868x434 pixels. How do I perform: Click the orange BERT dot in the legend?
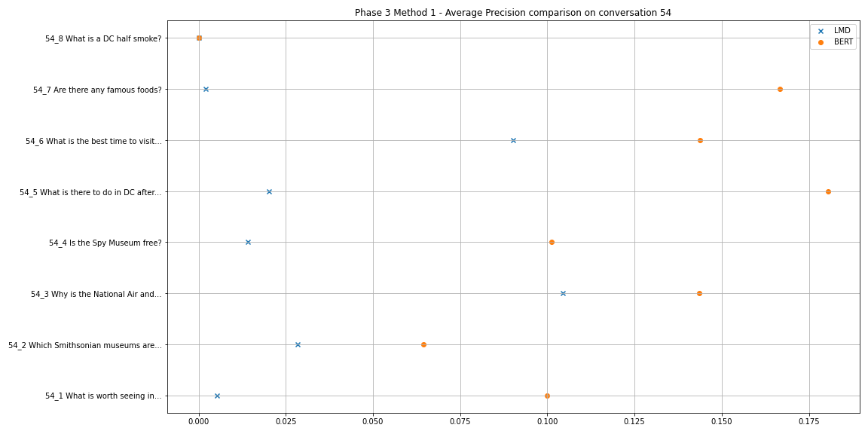point(821,42)
